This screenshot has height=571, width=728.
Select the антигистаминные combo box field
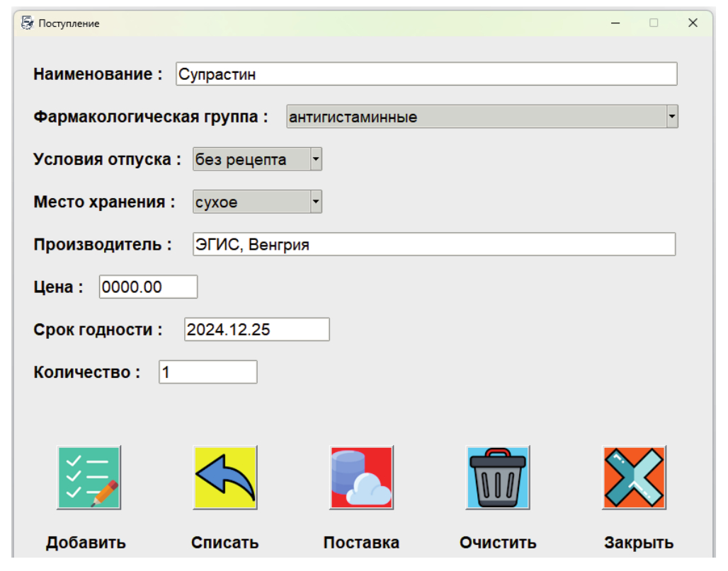(474, 117)
